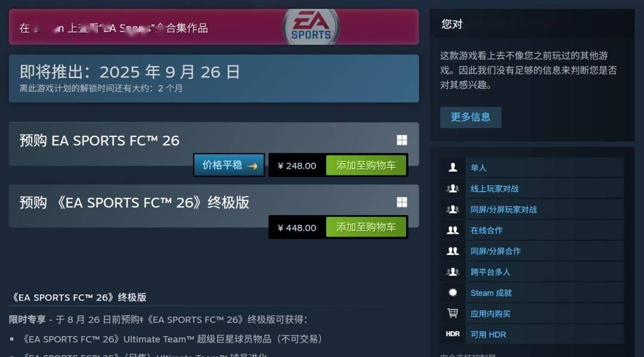644x357 pixels.
Task: Click the cross-platform multiplayer icon
Action: coord(453,272)
